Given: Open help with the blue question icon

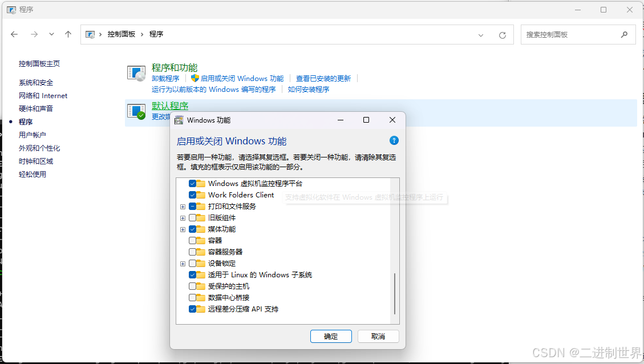Looking at the screenshot, I should 394,140.
